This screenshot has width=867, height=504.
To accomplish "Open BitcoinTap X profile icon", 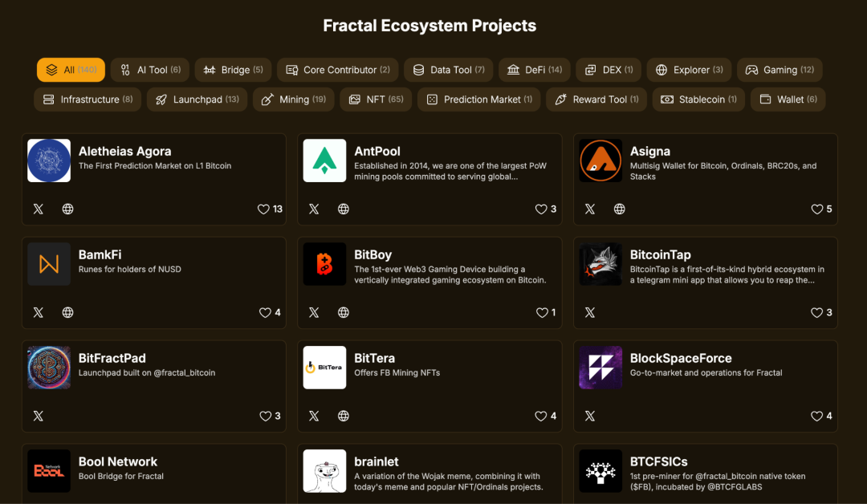I will pos(590,312).
